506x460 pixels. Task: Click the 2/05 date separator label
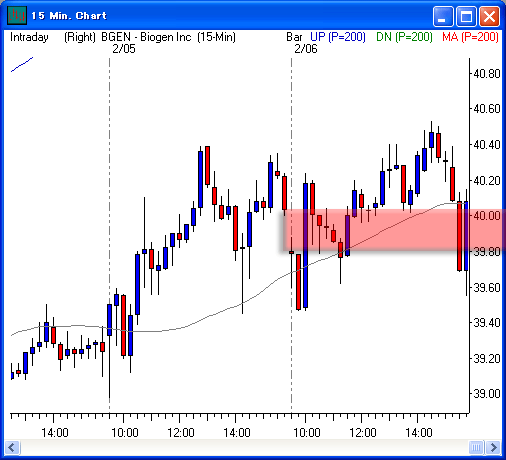(124, 49)
